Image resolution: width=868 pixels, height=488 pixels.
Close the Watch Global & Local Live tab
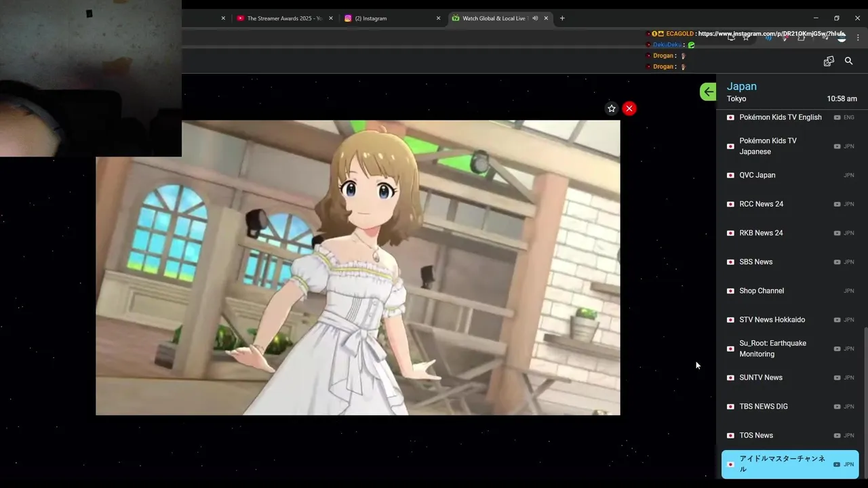(546, 18)
